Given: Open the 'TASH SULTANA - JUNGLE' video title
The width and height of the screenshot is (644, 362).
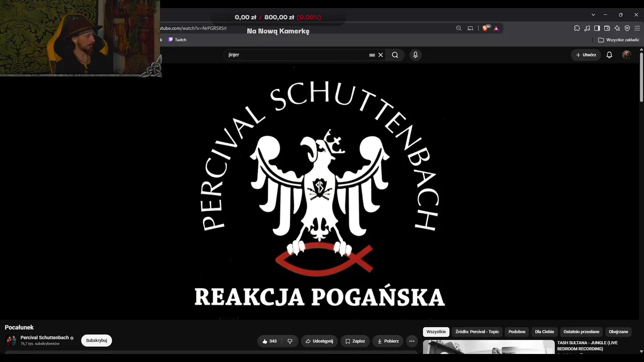Looking at the screenshot, I should (x=587, y=345).
